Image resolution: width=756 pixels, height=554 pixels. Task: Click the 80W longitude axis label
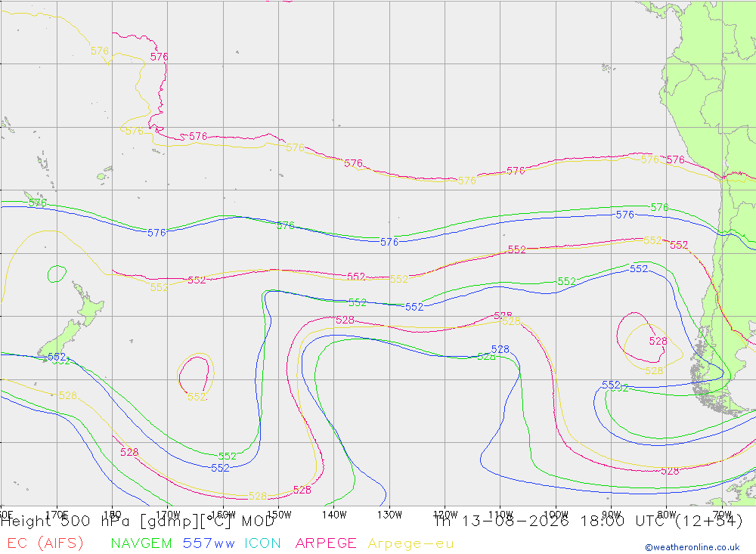pos(667,515)
